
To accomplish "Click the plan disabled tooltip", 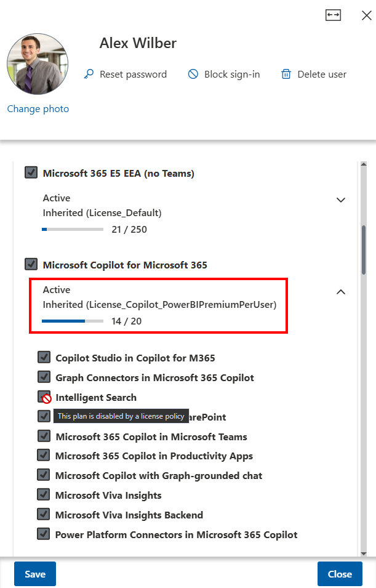I will (121, 416).
